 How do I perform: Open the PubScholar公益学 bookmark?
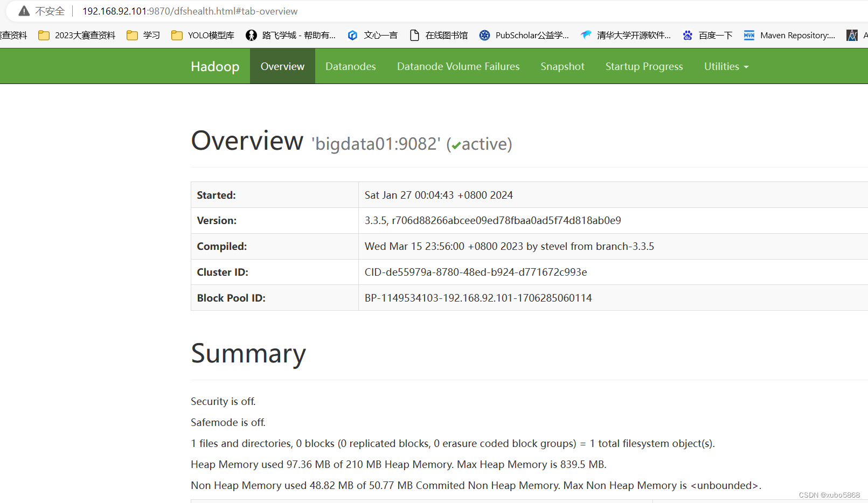[524, 36]
